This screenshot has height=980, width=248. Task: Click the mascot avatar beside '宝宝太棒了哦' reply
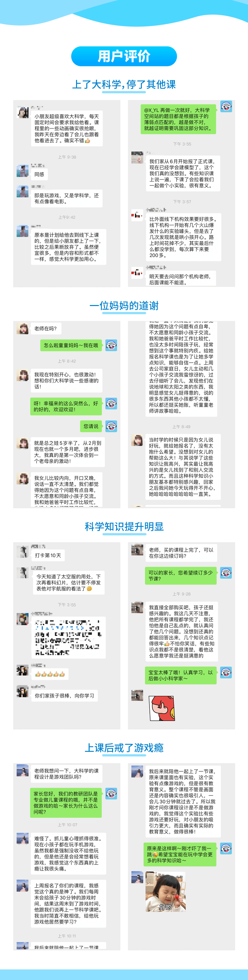click(226, 672)
